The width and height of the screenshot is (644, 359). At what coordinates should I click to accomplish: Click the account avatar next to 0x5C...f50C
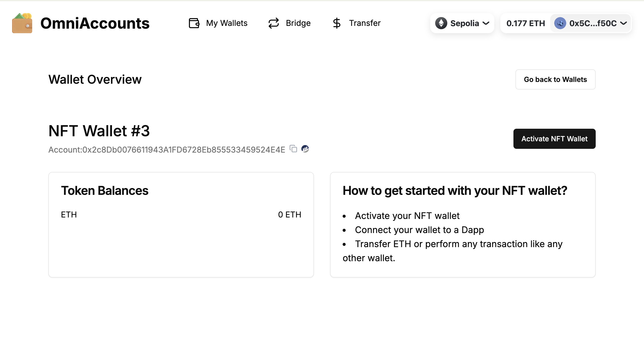click(560, 23)
